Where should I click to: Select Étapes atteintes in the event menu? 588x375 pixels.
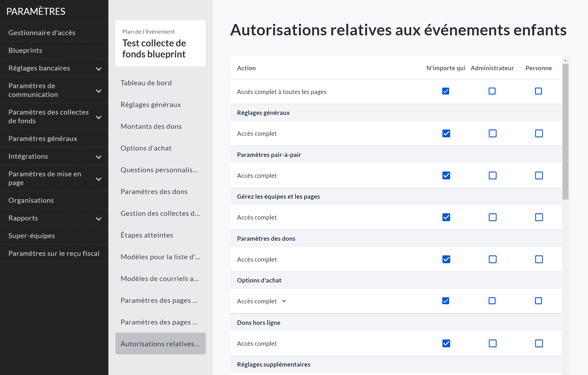(147, 235)
